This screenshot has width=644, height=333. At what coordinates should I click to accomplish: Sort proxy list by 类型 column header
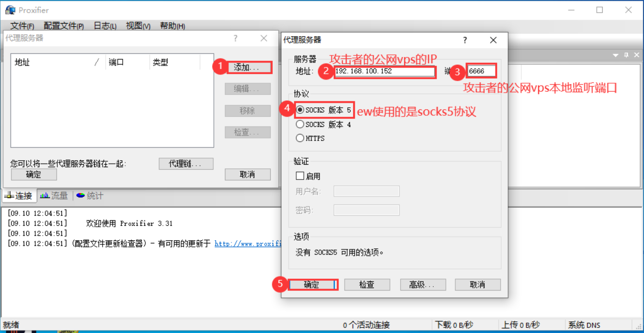pos(175,62)
